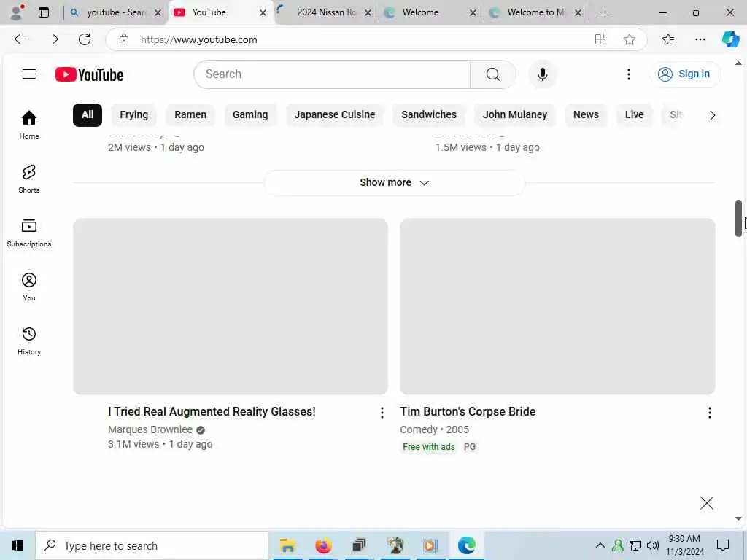The image size is (747, 560).
Task: Select the Live filter chip
Action: (634, 114)
